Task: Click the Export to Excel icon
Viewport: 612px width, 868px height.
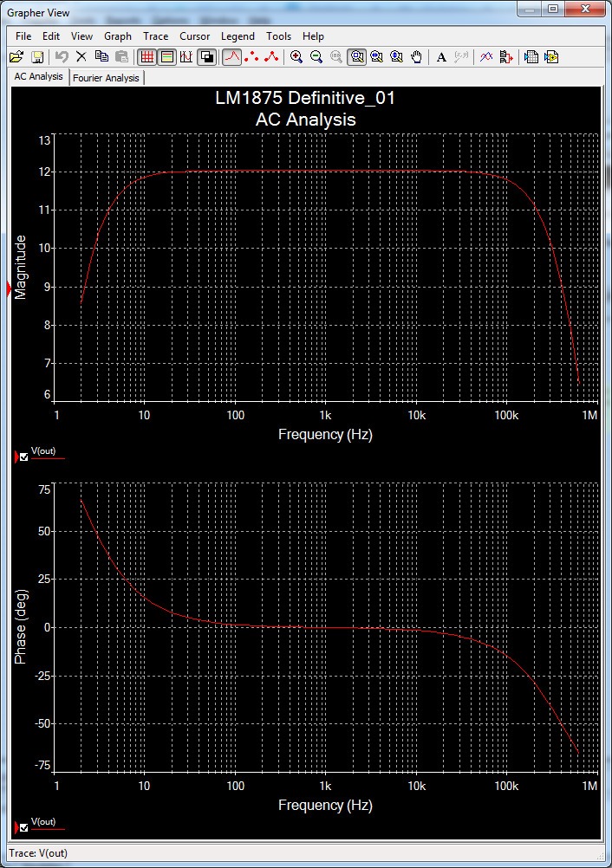Action: click(531, 56)
